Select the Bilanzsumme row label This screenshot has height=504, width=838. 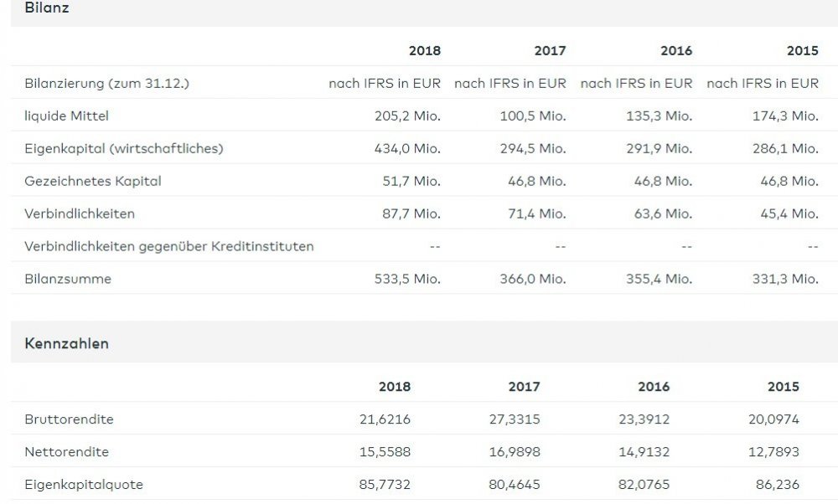68,279
